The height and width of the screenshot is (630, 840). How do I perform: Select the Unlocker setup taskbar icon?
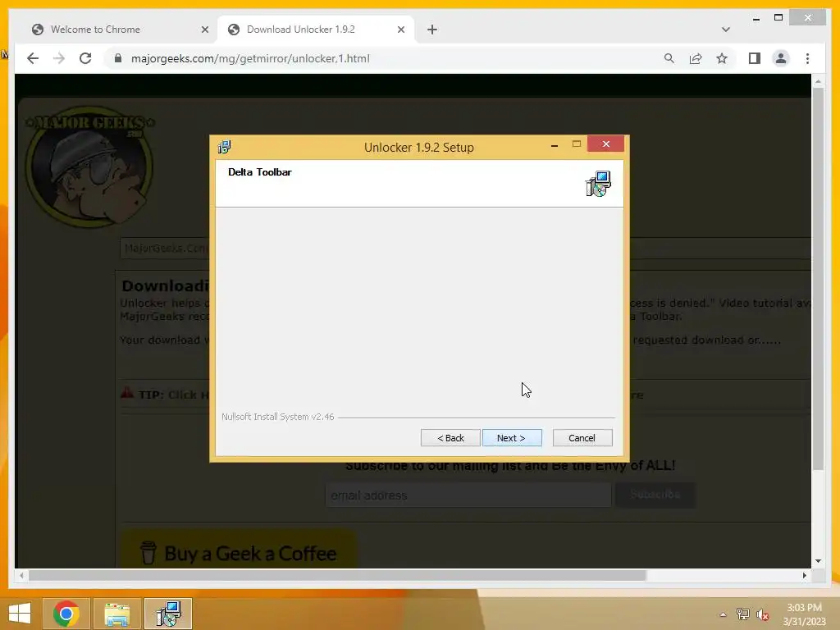click(x=168, y=614)
